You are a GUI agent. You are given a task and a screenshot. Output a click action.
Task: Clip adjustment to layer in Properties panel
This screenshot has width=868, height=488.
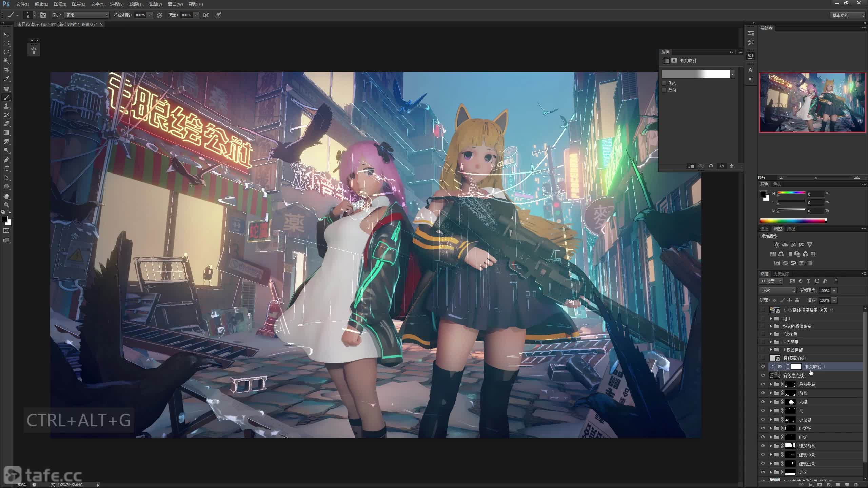coord(691,166)
